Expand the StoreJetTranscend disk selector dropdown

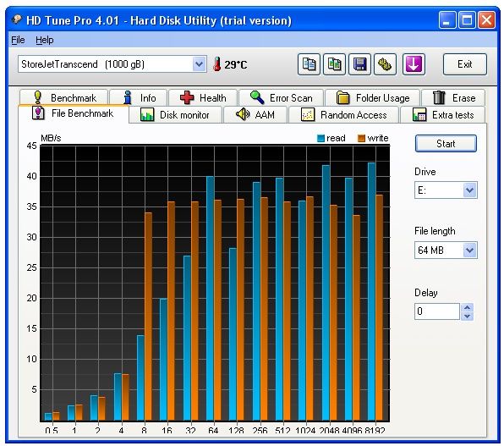199,64
